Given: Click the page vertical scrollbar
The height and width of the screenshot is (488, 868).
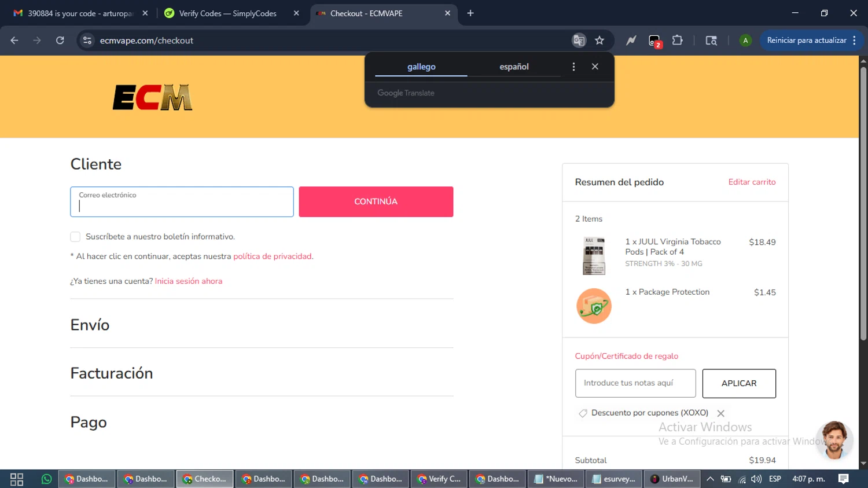Looking at the screenshot, I should (x=863, y=203).
